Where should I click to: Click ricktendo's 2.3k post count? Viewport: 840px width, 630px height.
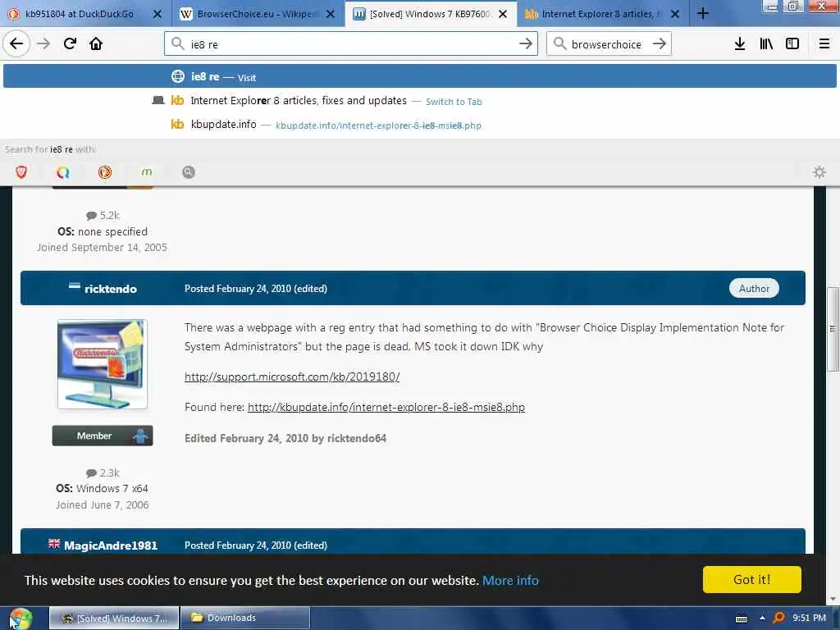click(x=103, y=473)
